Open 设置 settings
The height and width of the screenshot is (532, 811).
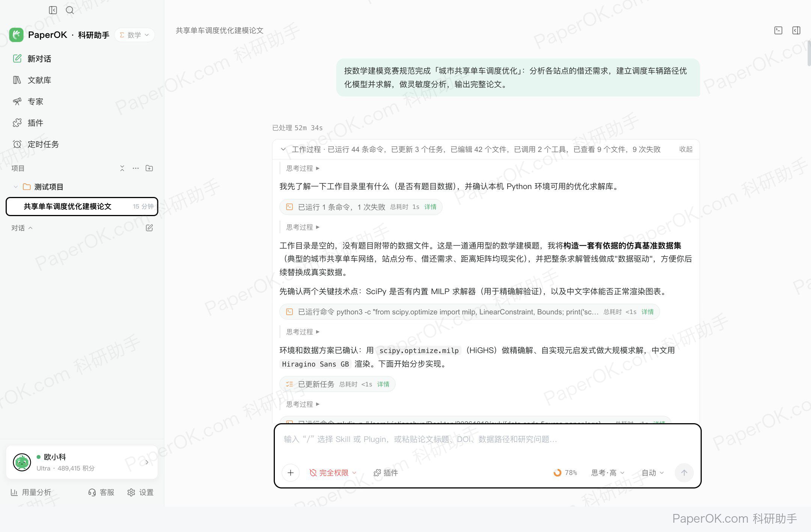pyautogui.click(x=140, y=492)
